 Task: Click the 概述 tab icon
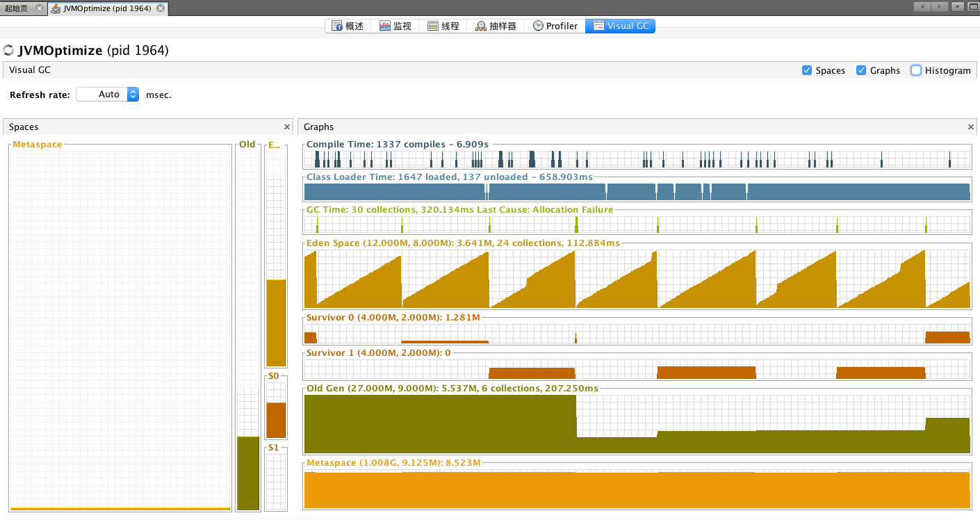pyautogui.click(x=337, y=26)
